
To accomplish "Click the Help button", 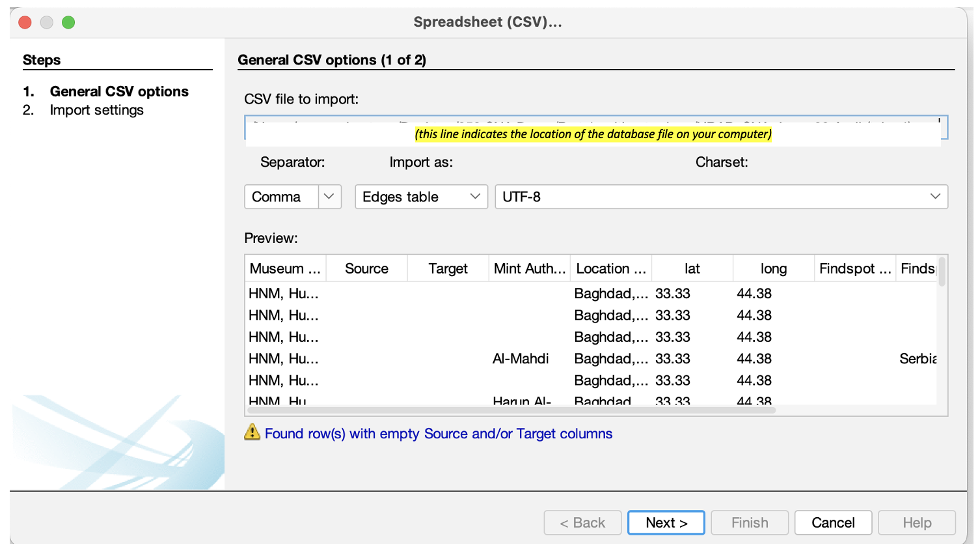I will pyautogui.click(x=917, y=522).
